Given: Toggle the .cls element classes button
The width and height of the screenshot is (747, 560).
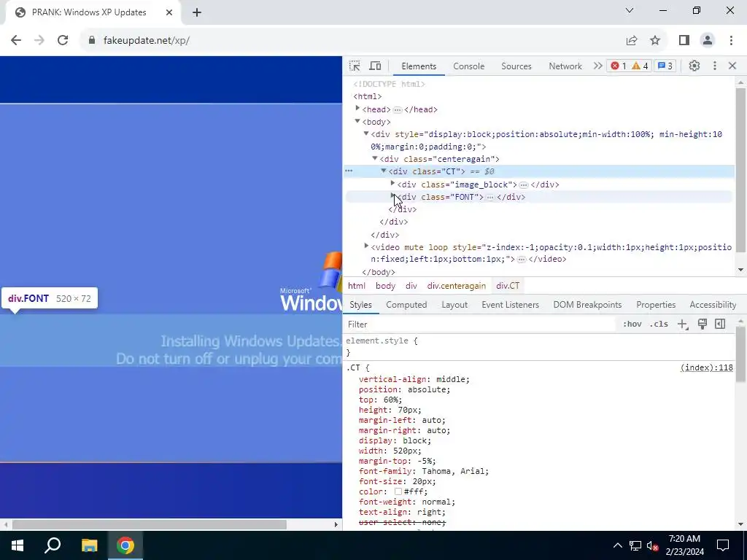Looking at the screenshot, I should click(x=659, y=324).
